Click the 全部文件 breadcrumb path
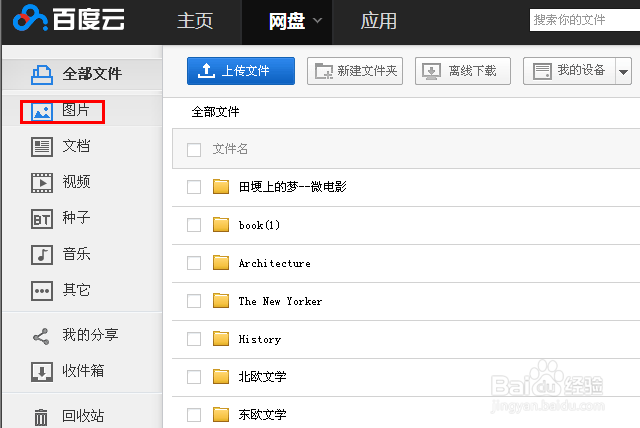Viewport: 640px width, 428px height. [216, 112]
